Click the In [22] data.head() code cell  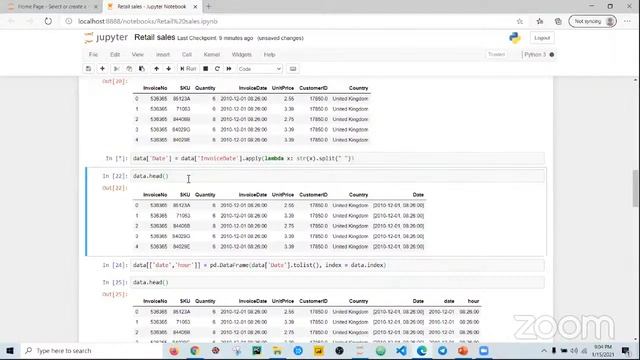[338, 176]
